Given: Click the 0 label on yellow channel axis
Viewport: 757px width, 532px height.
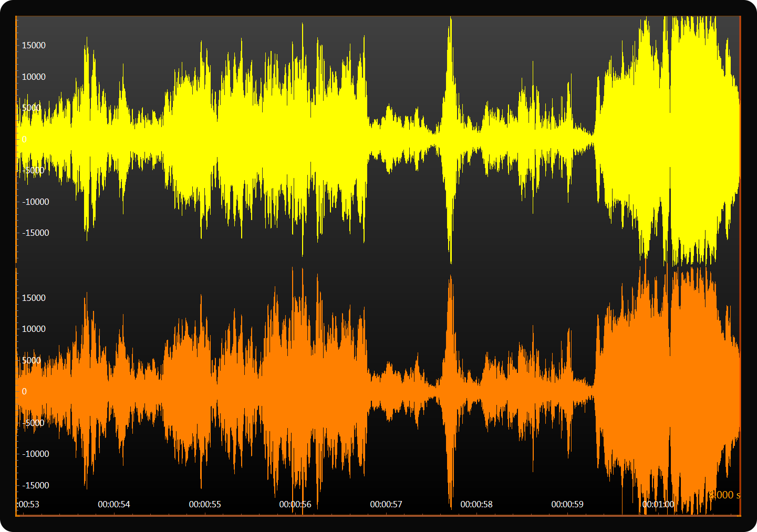Looking at the screenshot, I should pos(24,140).
